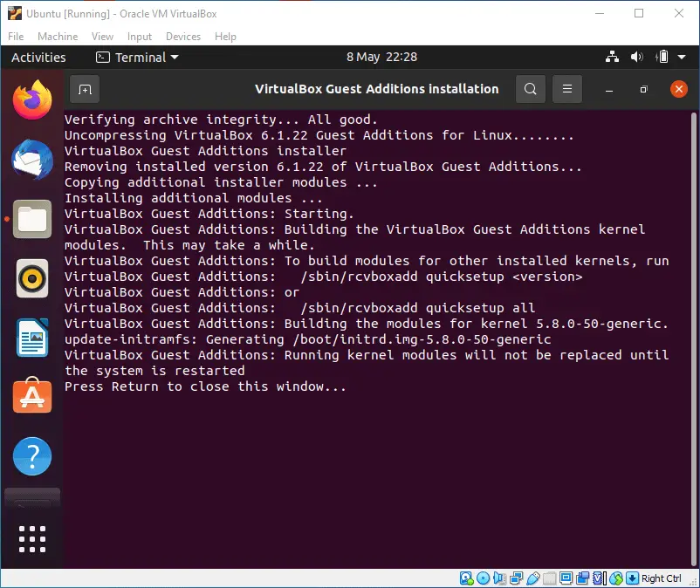Image resolution: width=700 pixels, height=588 pixels.
Task: Click Activities in the top bar
Action: click(x=38, y=57)
